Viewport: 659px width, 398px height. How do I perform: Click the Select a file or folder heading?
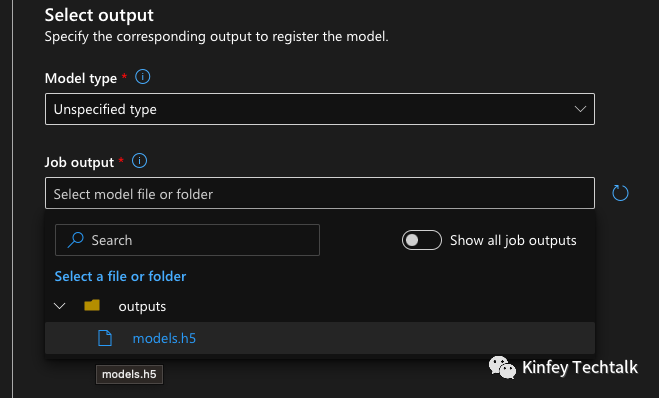(120, 277)
